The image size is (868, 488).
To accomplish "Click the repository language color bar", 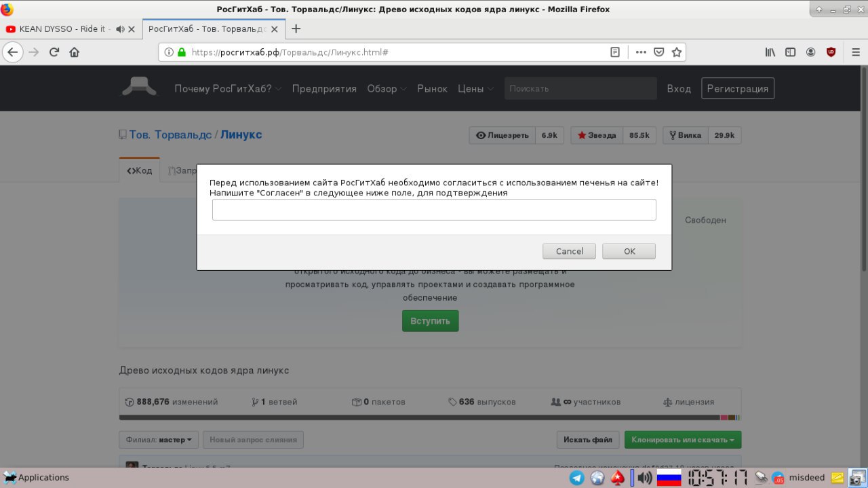I will [x=430, y=417].
